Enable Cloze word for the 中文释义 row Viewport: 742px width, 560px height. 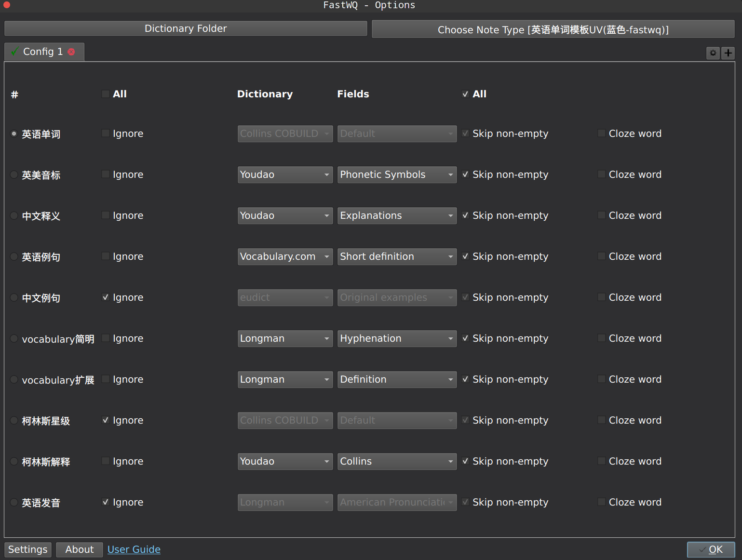click(601, 215)
